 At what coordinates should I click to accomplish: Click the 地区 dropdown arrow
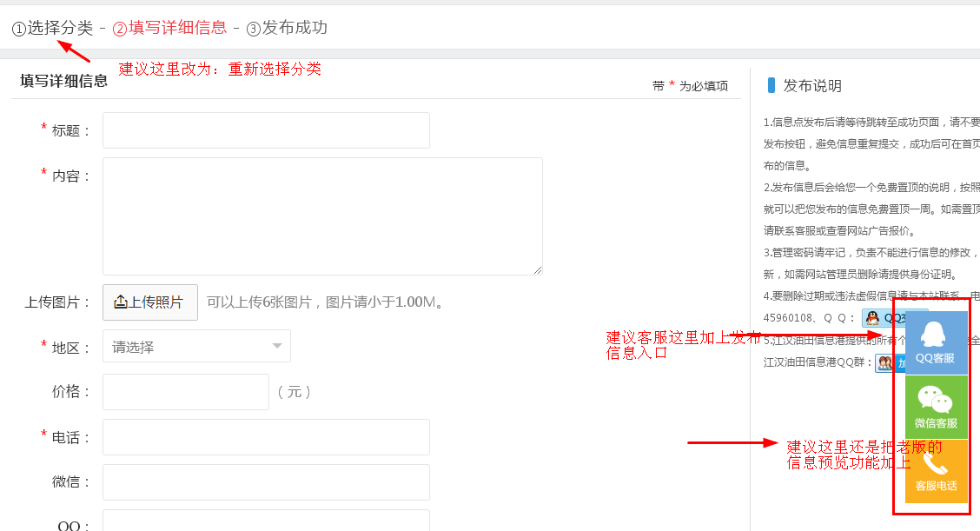point(277,346)
